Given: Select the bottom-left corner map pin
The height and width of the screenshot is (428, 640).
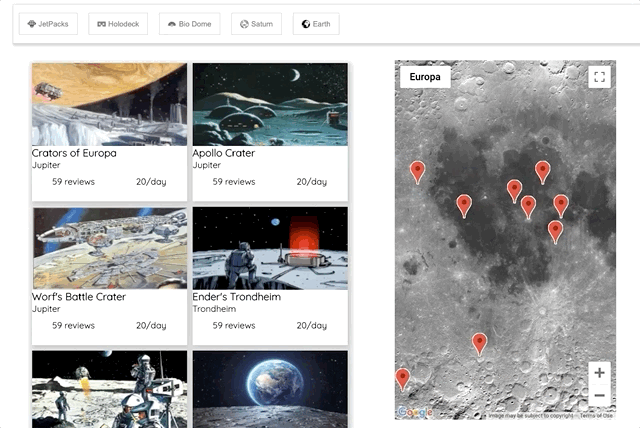Looking at the screenshot, I should click(x=403, y=378).
